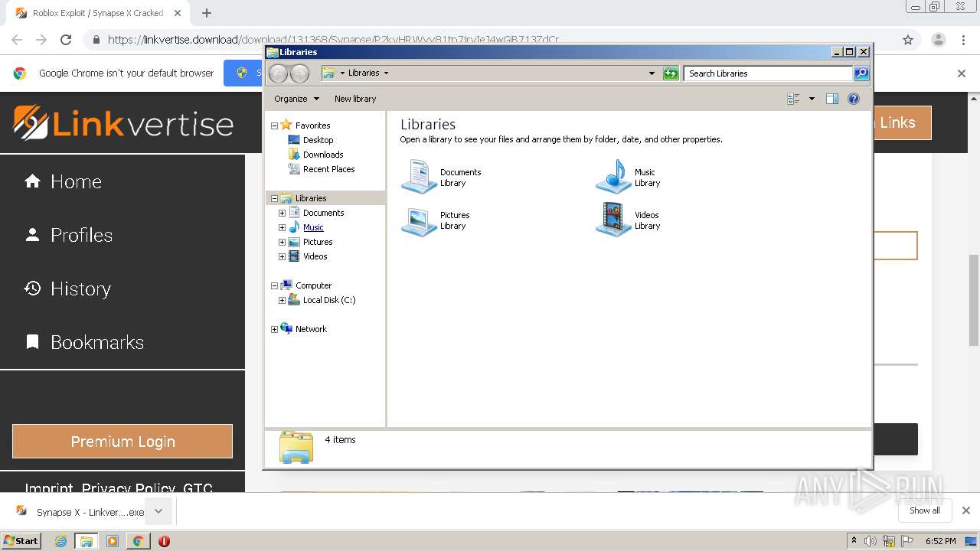980x551 pixels.
Task: Click the Chrome address bar URL
Action: [333, 40]
